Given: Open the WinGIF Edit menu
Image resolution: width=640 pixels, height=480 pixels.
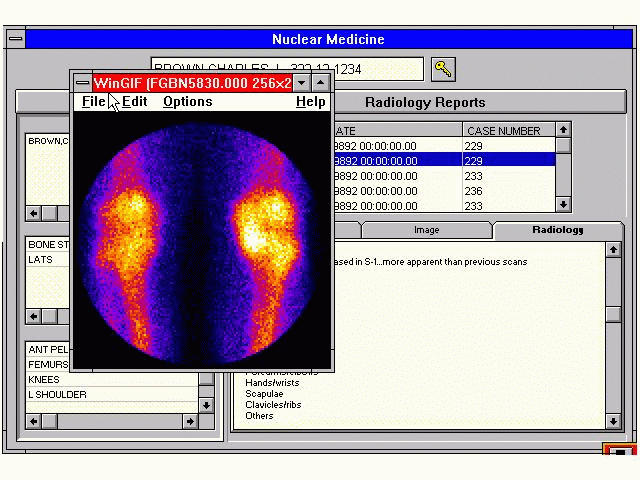Looking at the screenshot, I should [134, 101].
